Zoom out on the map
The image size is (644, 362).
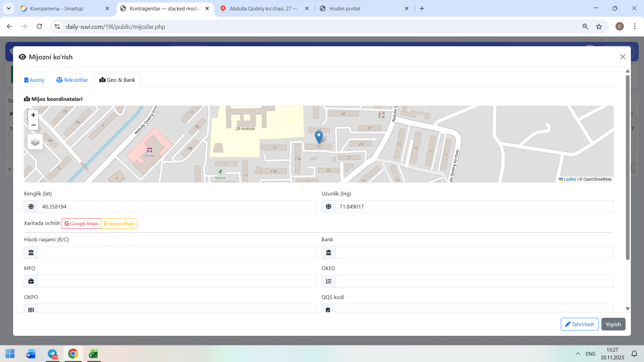(x=33, y=125)
